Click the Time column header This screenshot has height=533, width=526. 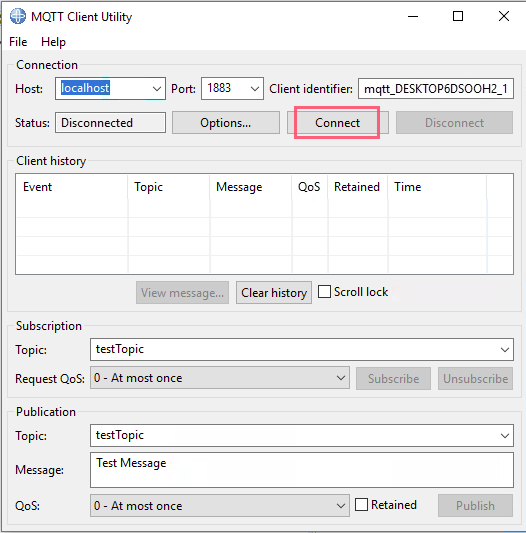point(437,187)
